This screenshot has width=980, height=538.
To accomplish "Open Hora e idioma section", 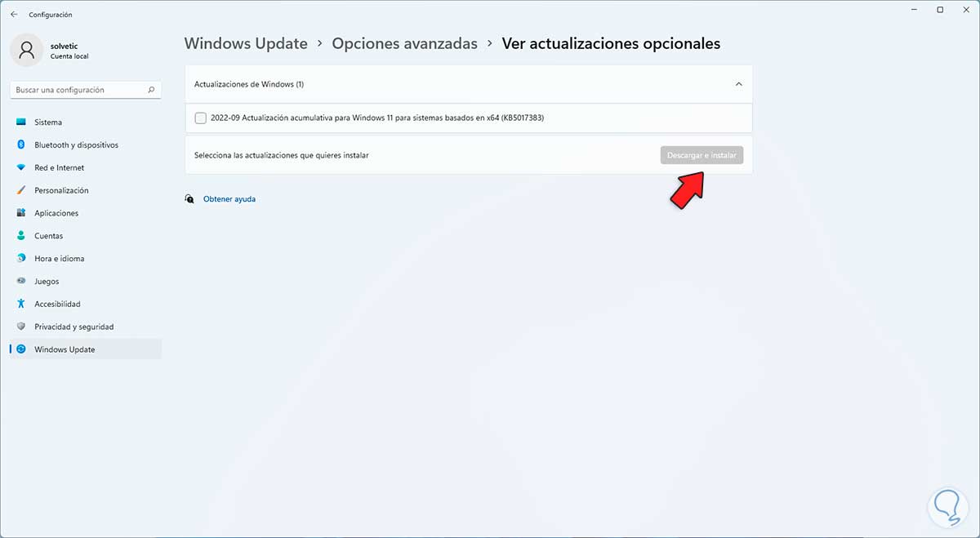I will point(86,258).
